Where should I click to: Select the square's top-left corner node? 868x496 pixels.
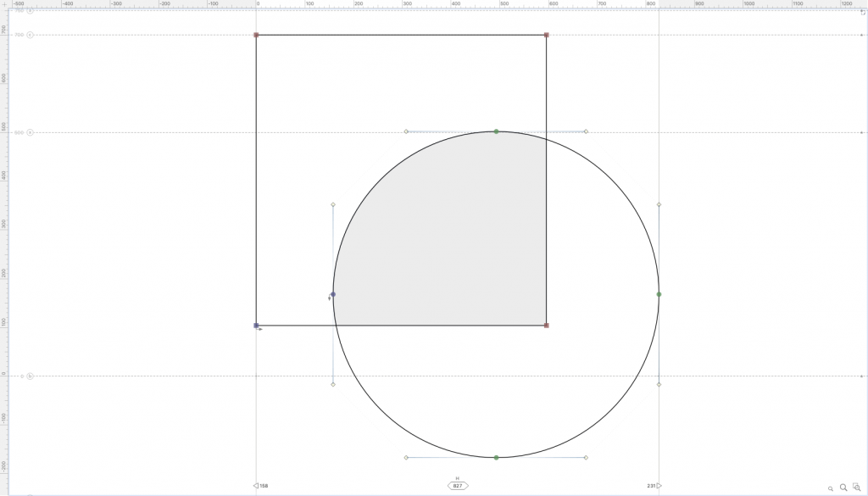tap(256, 35)
